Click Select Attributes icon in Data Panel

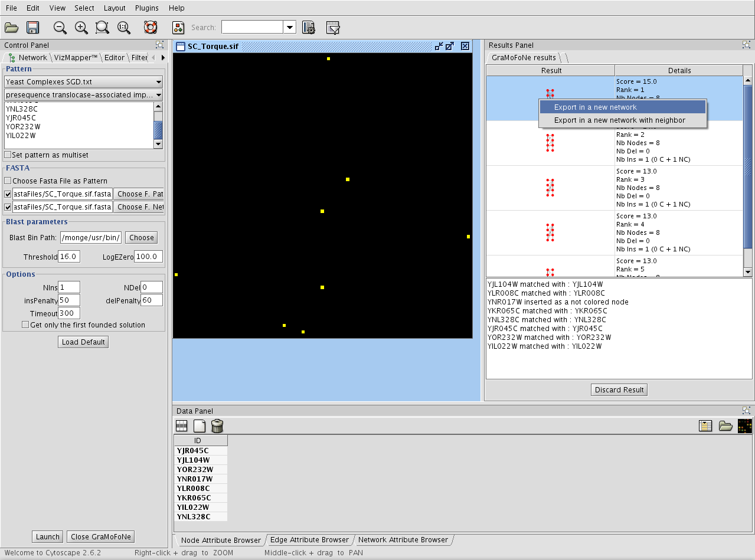[x=182, y=425]
